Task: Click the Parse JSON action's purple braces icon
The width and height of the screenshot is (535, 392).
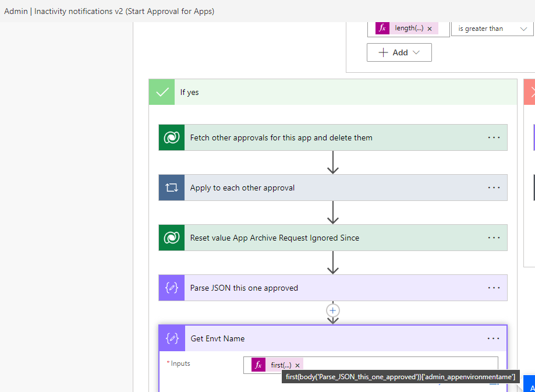Action: (172, 288)
